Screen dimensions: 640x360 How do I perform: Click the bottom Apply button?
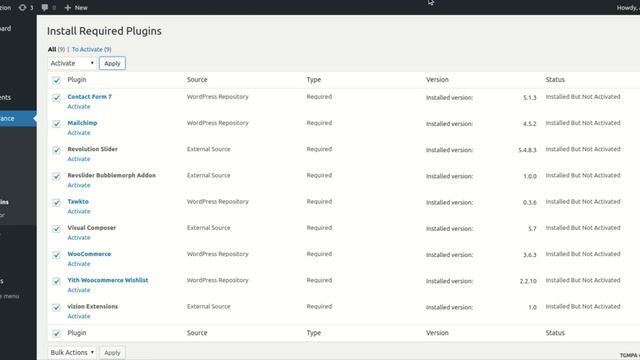click(x=112, y=353)
